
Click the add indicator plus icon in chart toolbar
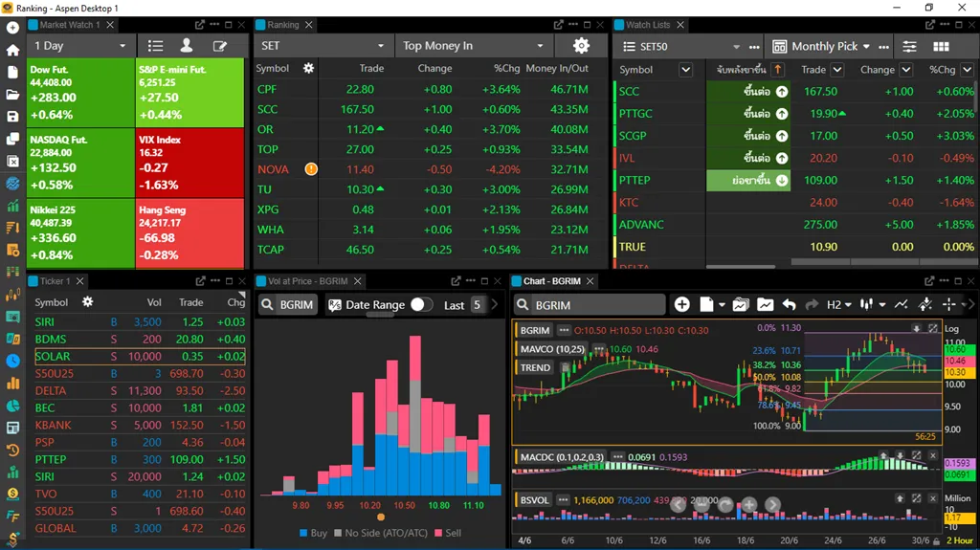pyautogui.click(x=681, y=304)
